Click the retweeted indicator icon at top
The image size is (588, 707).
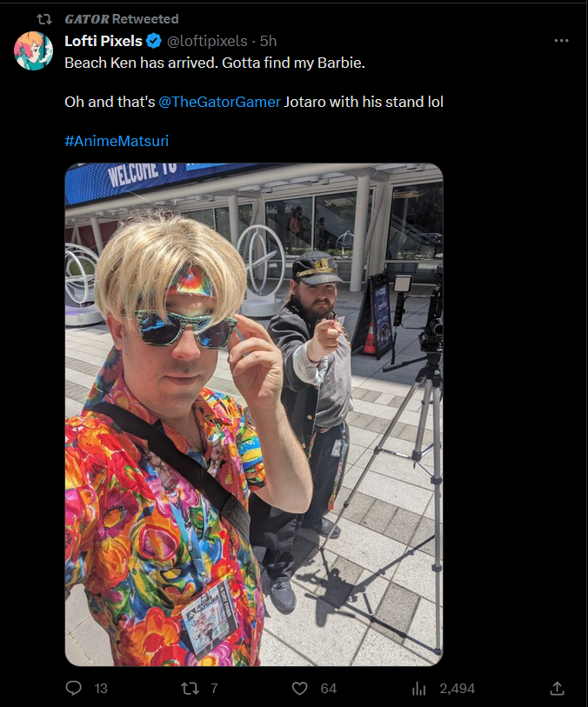click(x=44, y=19)
